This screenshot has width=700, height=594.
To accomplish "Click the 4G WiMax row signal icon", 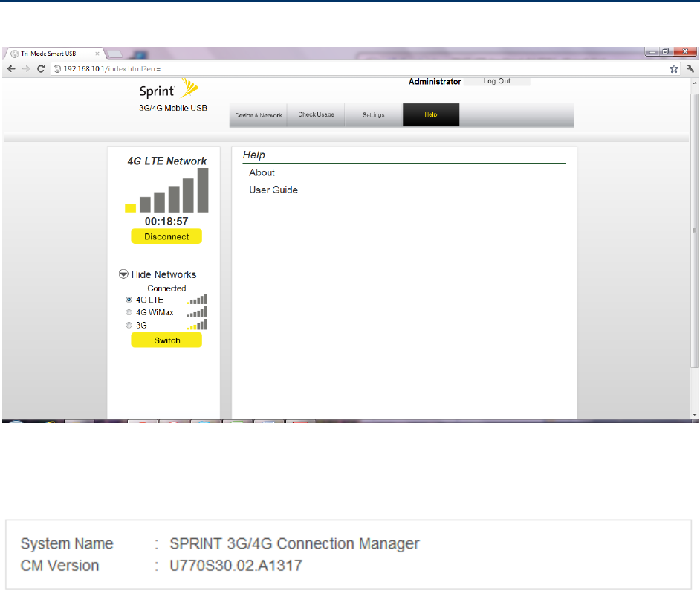I will pos(197,311).
